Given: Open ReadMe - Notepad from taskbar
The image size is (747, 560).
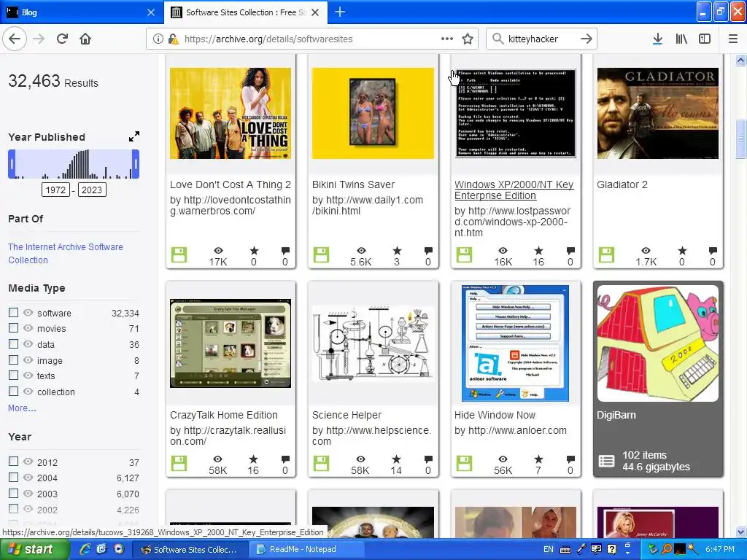Looking at the screenshot, I should click(x=307, y=549).
